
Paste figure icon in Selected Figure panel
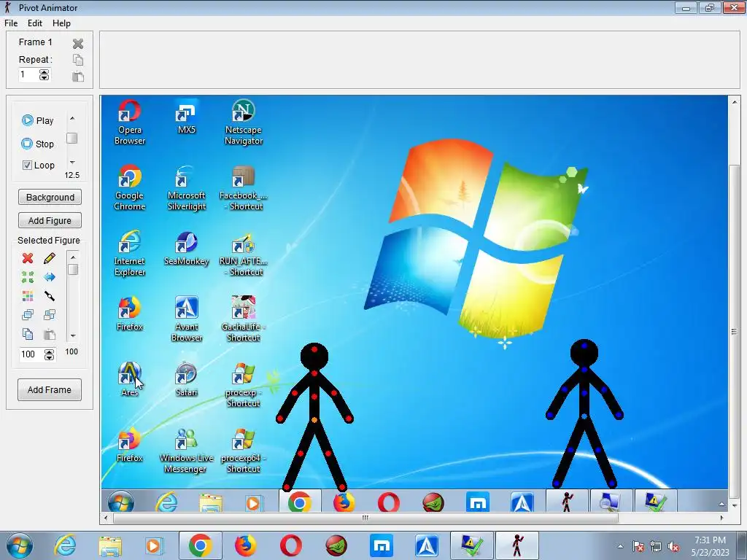(x=49, y=334)
